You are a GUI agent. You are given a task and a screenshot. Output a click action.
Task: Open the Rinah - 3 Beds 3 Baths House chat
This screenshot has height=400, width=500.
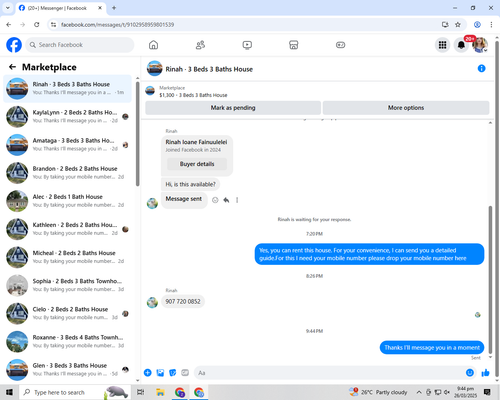point(67,88)
